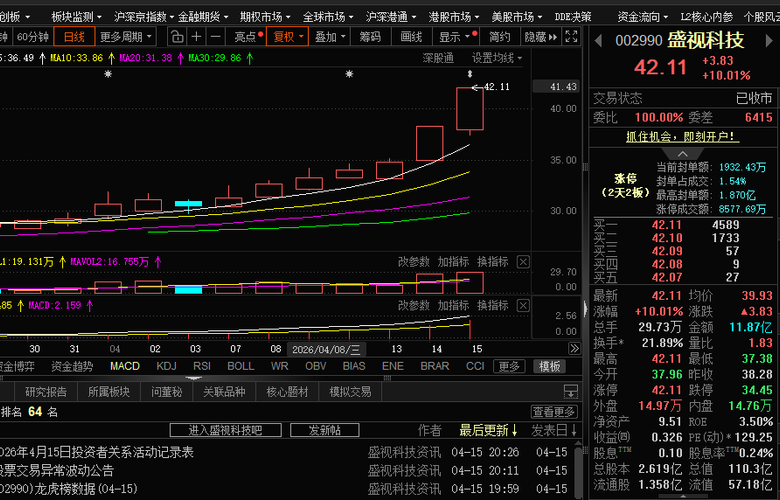Image resolution: width=780 pixels, height=500 pixels.
Task: Select the 60分钟 period
Action: coord(32,37)
